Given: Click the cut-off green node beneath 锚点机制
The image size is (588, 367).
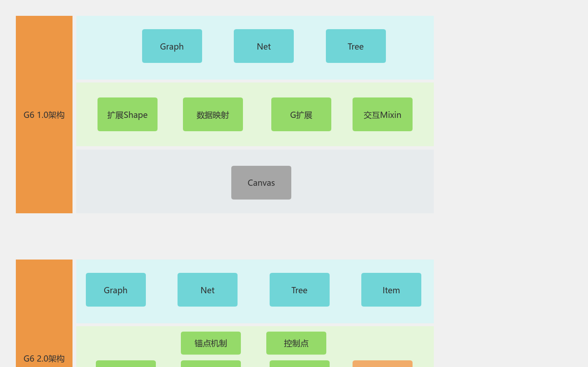Looking at the screenshot, I should coord(211,364).
